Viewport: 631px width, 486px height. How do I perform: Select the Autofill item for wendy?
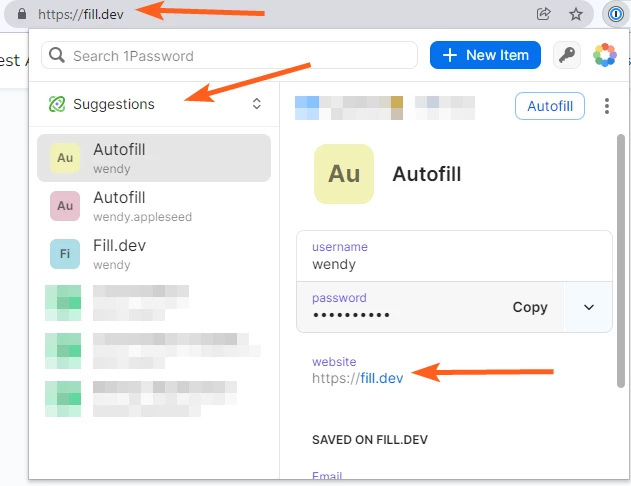click(154, 158)
